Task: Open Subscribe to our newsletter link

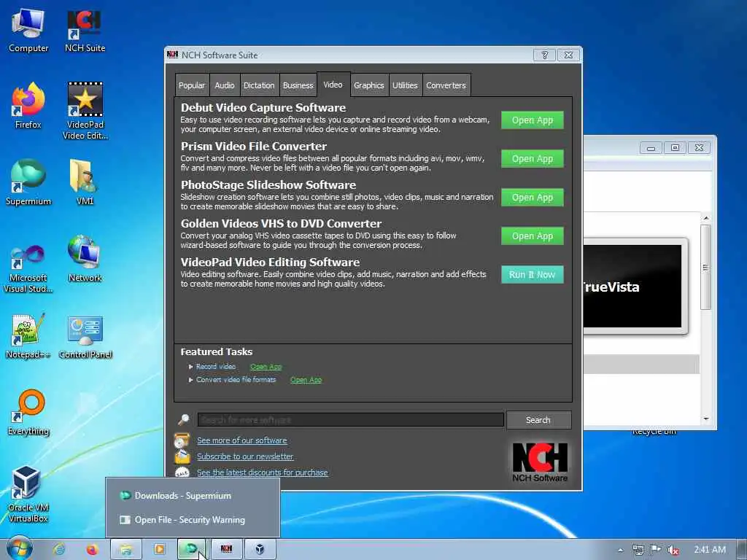Action: tap(245, 456)
